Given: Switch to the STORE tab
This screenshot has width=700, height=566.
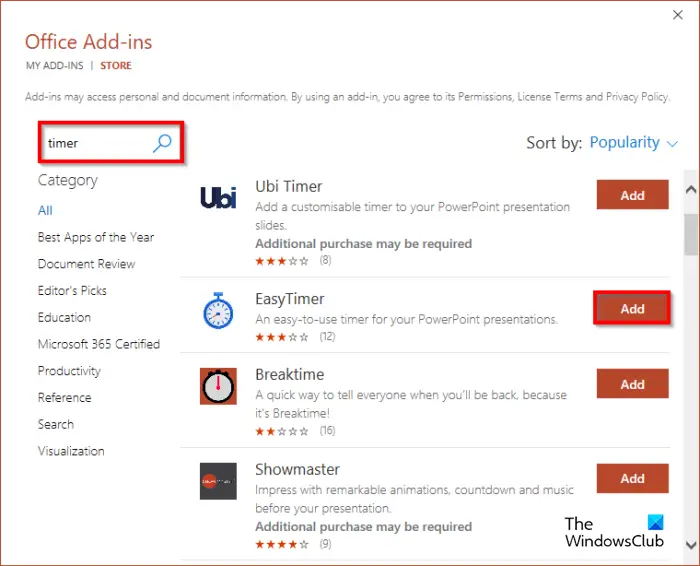Looking at the screenshot, I should (116, 66).
